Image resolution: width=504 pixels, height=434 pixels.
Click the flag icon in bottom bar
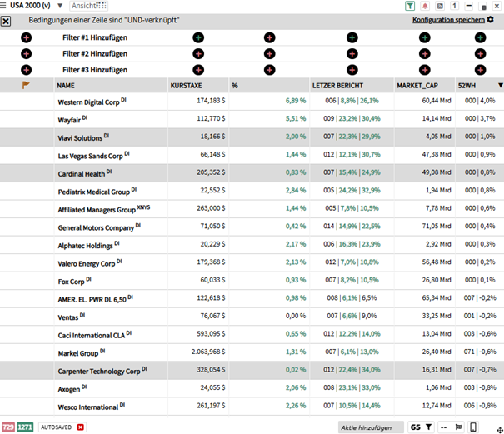coord(457,427)
